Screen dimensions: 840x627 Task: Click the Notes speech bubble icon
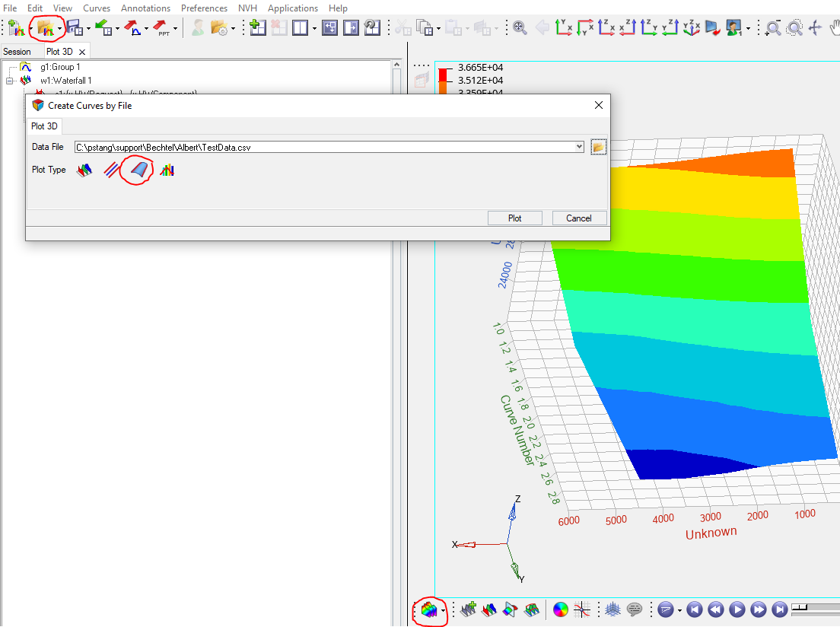(635, 609)
